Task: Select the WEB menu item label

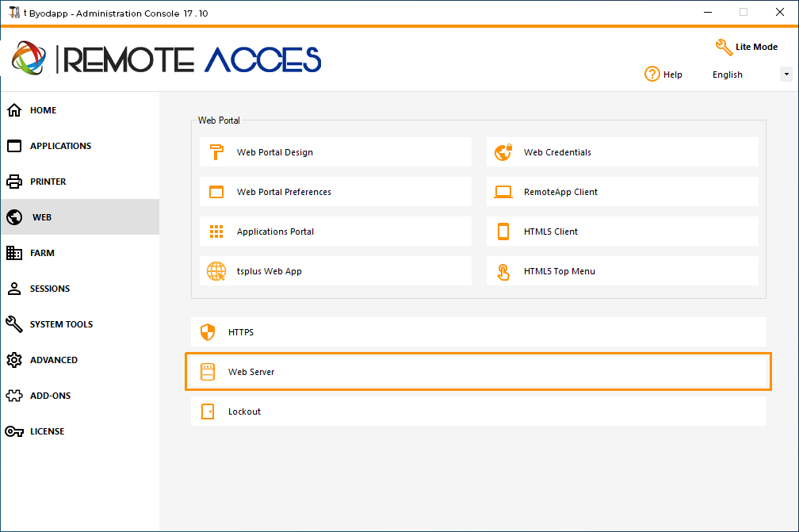Action: click(x=42, y=217)
